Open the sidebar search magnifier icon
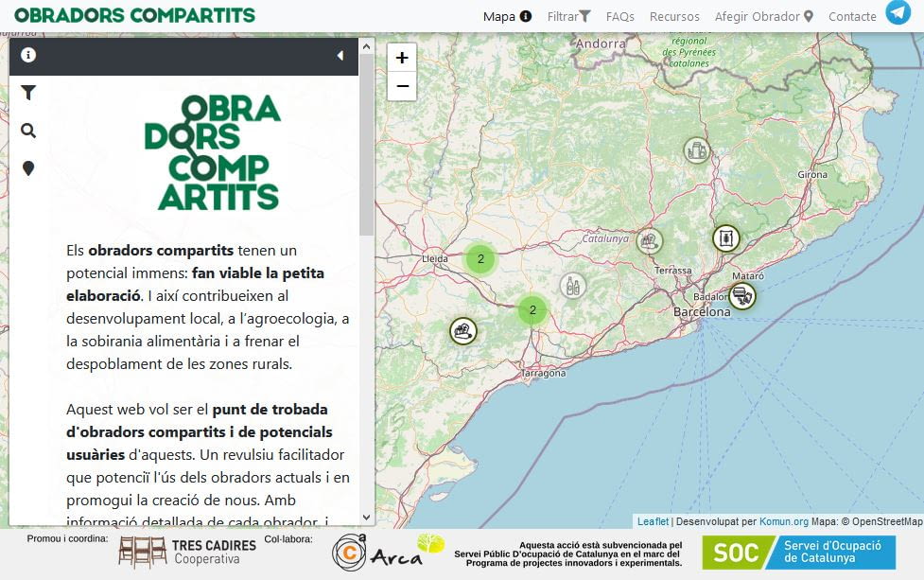The height and width of the screenshot is (580, 924). (x=28, y=131)
